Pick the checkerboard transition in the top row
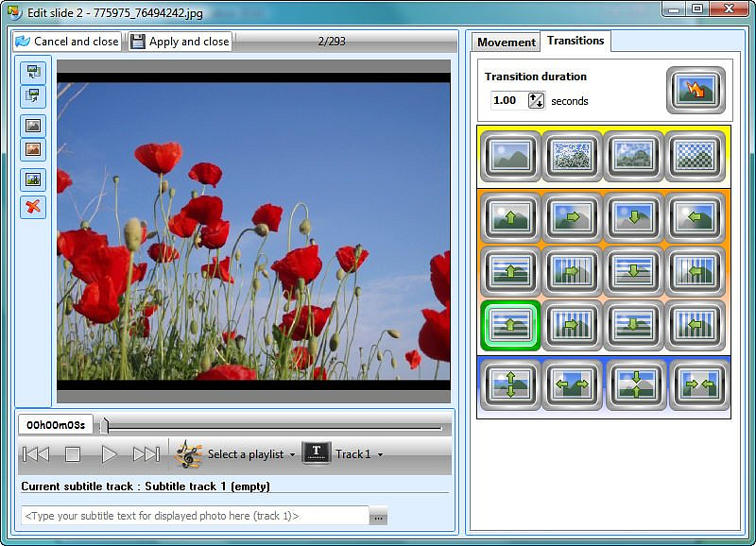 coord(696,157)
